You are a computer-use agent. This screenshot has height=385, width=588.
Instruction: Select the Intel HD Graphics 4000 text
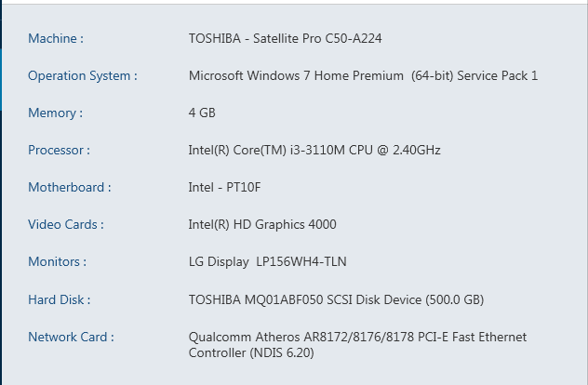point(262,225)
